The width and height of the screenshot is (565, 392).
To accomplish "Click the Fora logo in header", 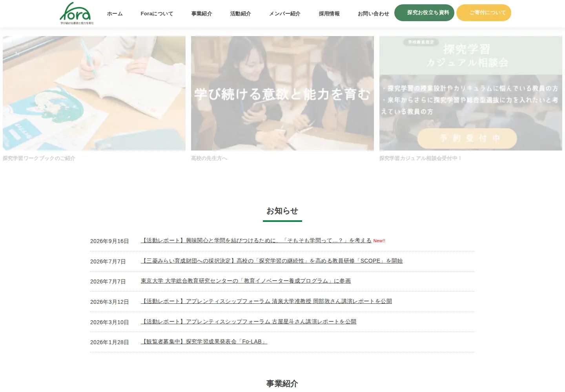I will coord(77,13).
